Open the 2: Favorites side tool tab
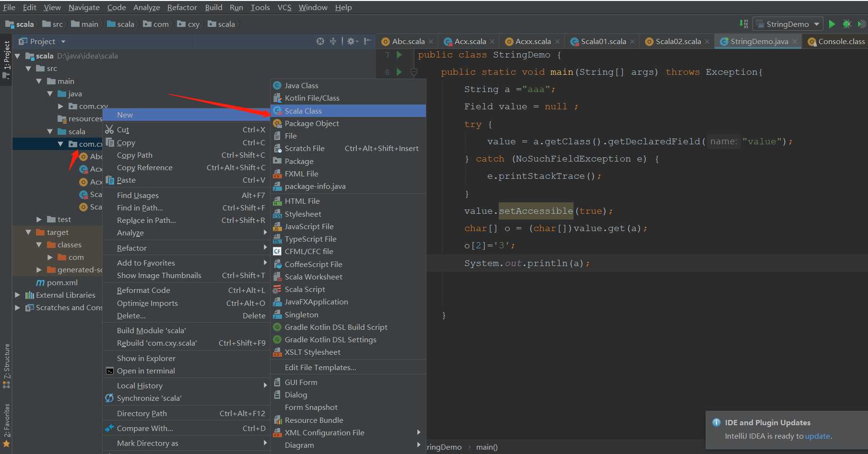 coord(6,426)
